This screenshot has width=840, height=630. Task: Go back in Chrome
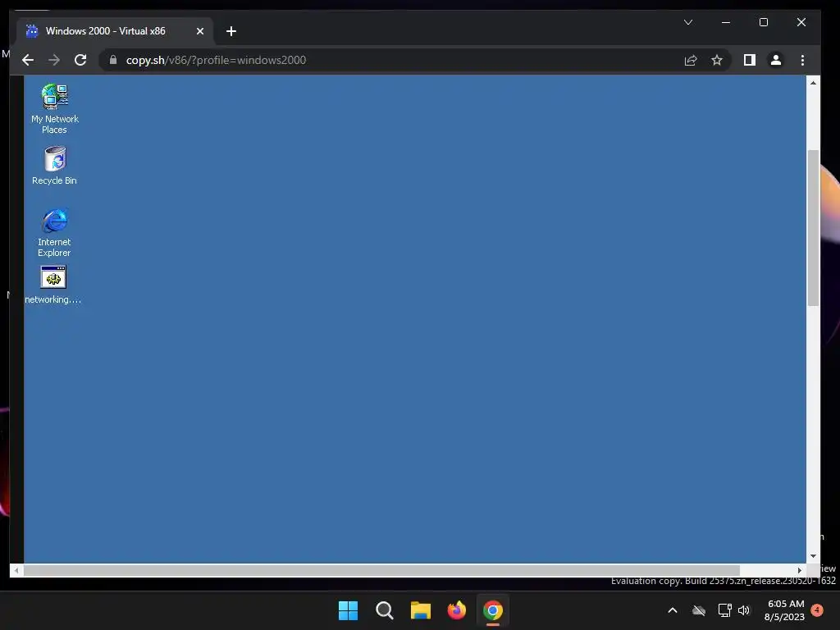tap(28, 60)
